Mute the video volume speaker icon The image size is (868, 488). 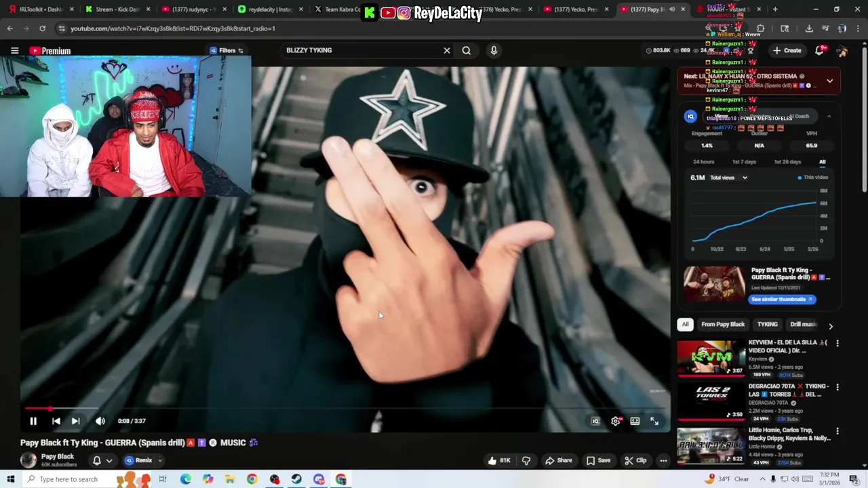click(x=100, y=421)
